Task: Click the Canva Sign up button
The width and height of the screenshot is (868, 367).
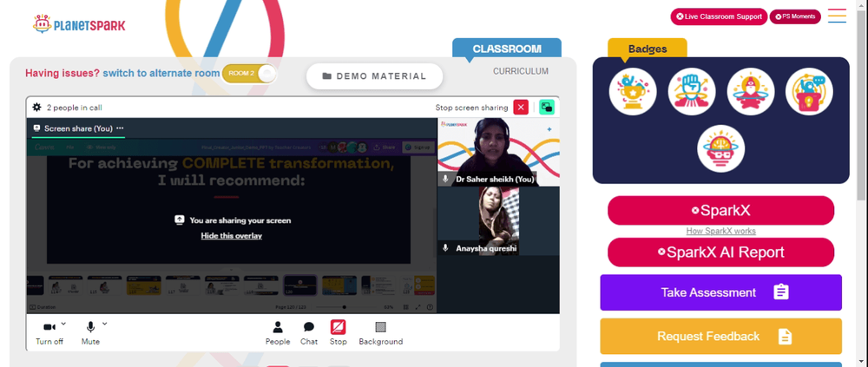Action: (x=417, y=147)
